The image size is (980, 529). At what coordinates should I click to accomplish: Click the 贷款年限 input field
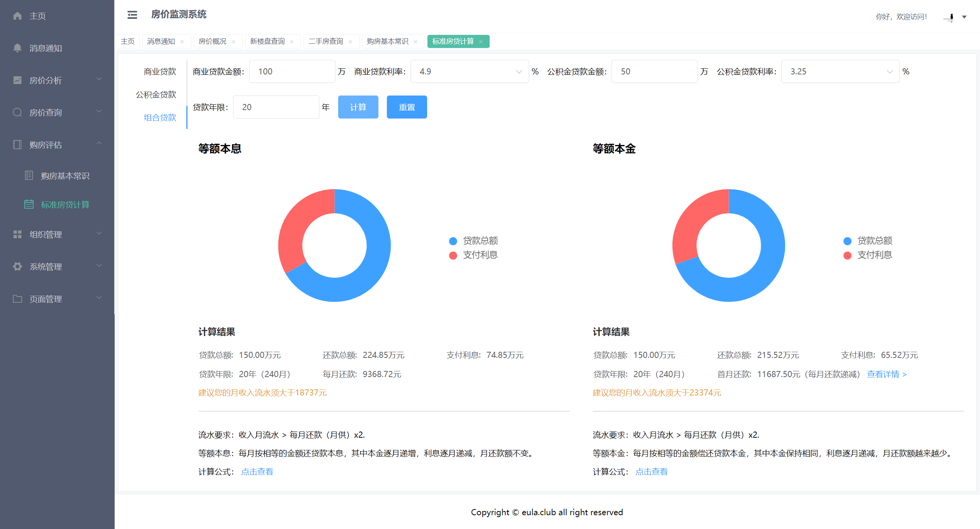[276, 107]
